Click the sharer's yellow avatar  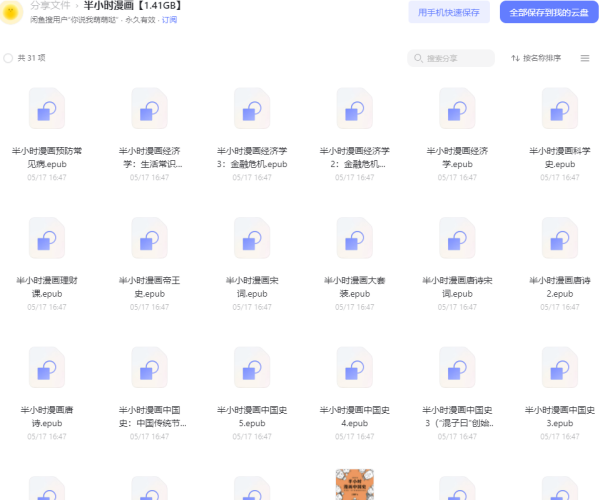tap(11, 12)
